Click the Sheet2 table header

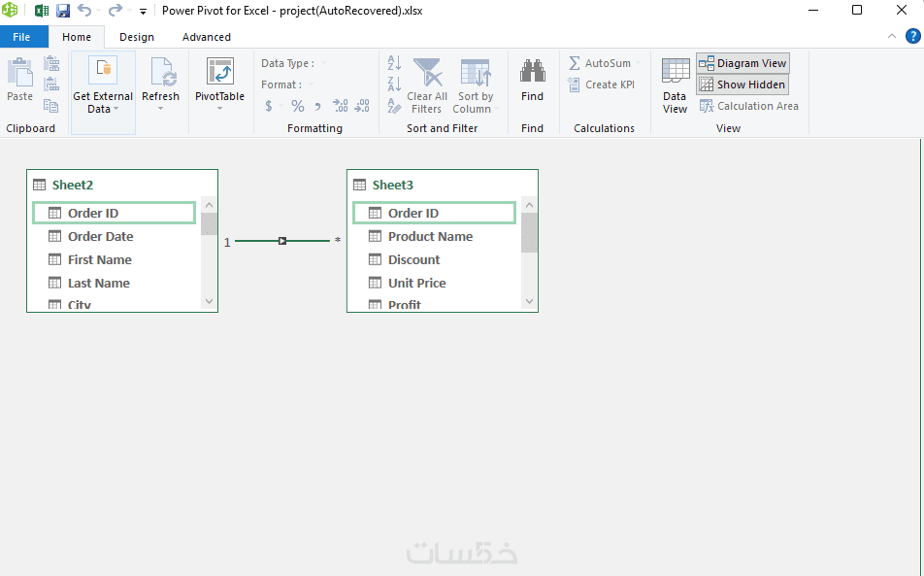coord(122,185)
